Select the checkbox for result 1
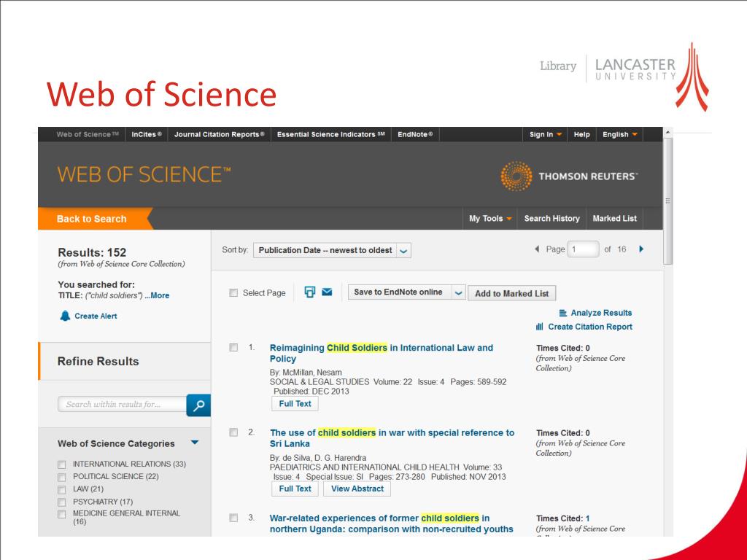This screenshot has width=747, height=560. click(x=233, y=348)
